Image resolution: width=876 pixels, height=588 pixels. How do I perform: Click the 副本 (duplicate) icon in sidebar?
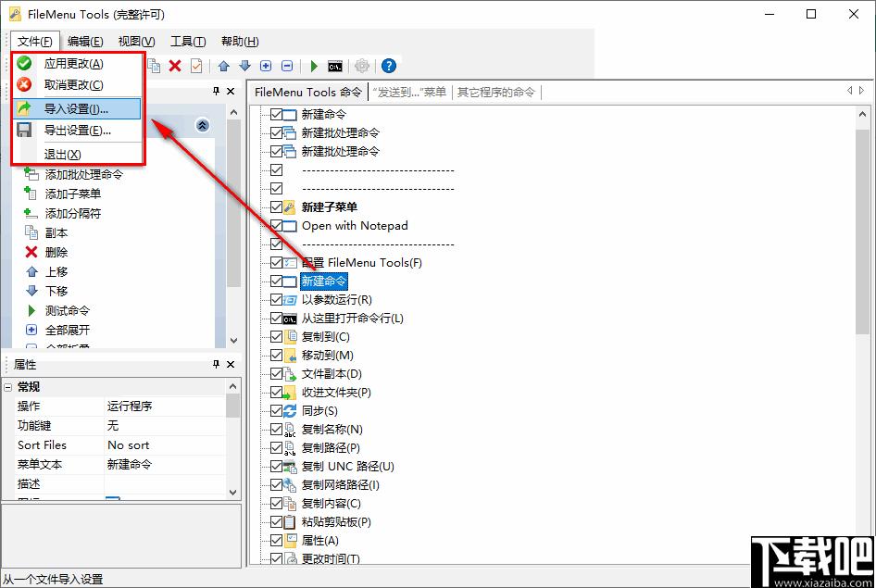click(31, 232)
